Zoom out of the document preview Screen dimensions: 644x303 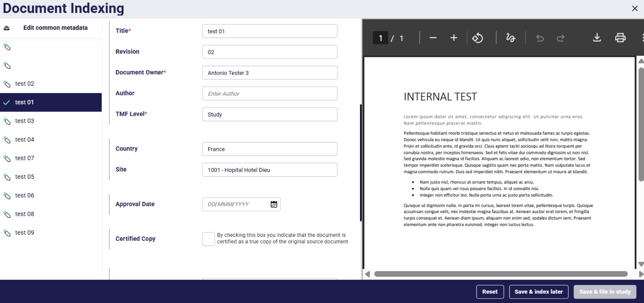click(x=433, y=38)
